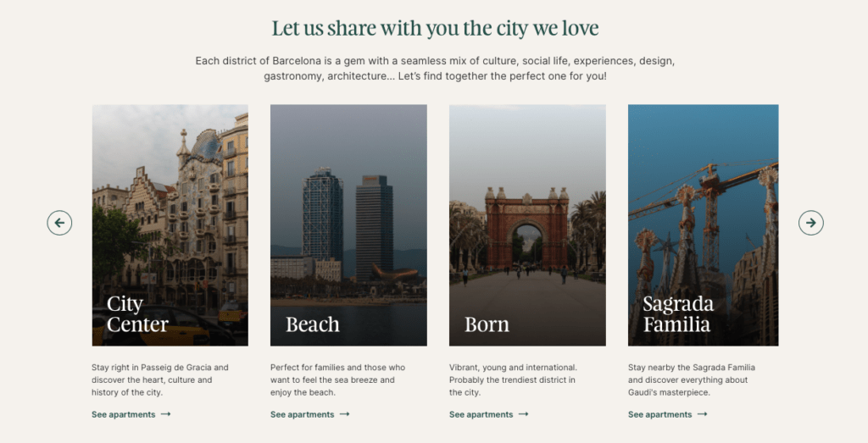868x443 pixels.
Task: See apartments link under Born
Action: click(x=489, y=414)
